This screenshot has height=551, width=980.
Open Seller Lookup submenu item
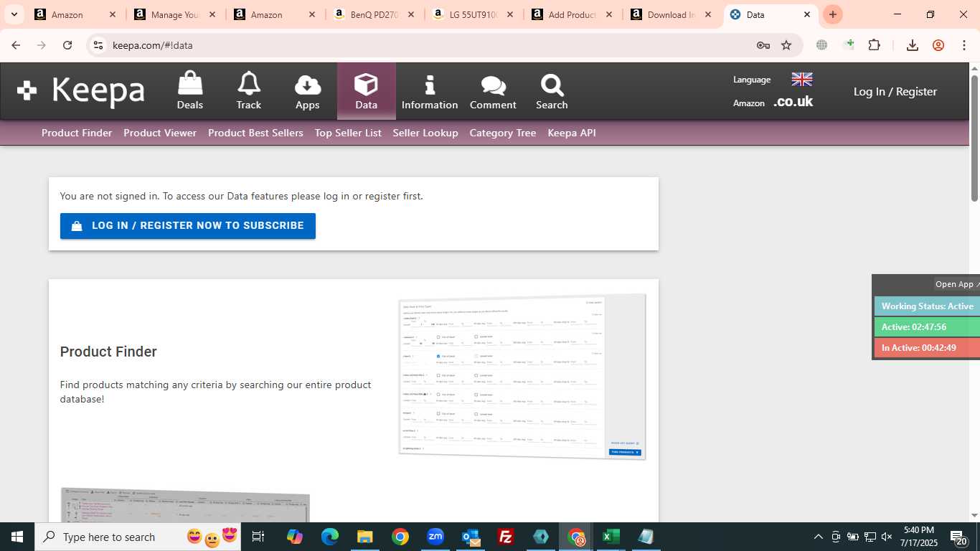coord(425,133)
